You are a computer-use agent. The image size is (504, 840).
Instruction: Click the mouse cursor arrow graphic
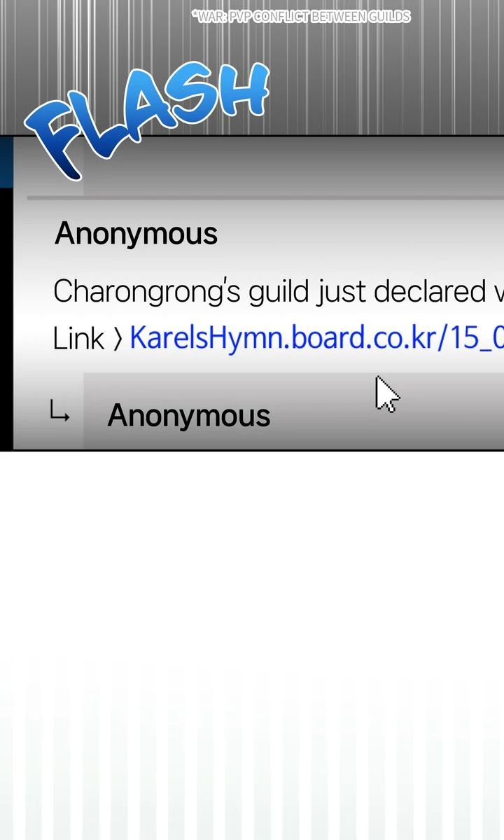coord(386,394)
